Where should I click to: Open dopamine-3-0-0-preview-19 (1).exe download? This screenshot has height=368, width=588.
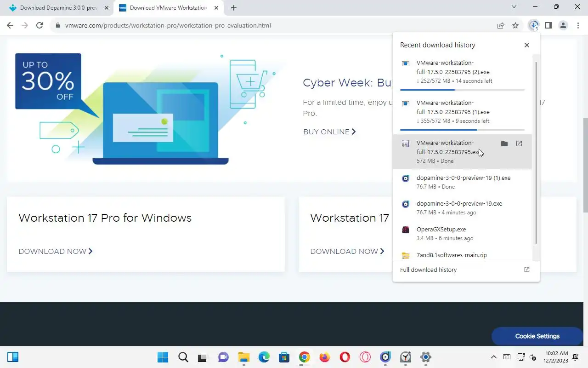pyautogui.click(x=462, y=182)
